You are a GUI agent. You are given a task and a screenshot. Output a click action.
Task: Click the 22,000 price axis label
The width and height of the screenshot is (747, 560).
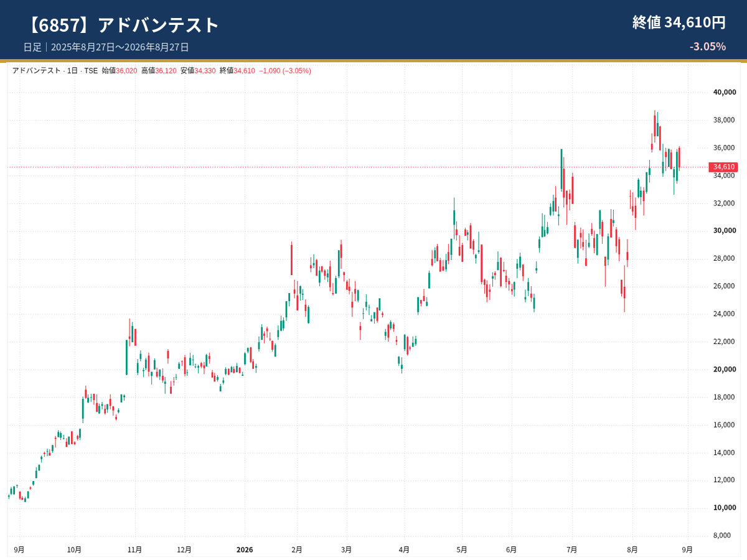pyautogui.click(x=725, y=342)
